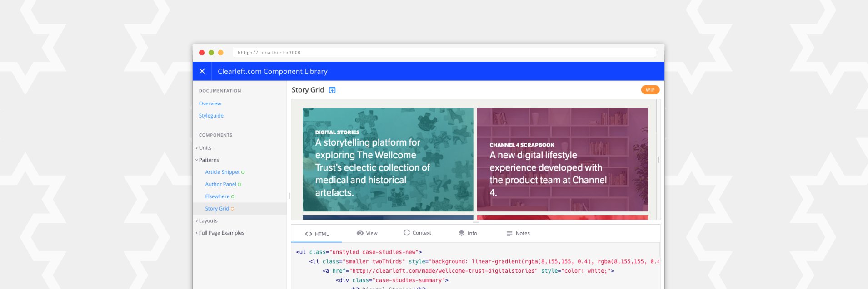Click the preview pane height resize handle

click(x=475, y=222)
